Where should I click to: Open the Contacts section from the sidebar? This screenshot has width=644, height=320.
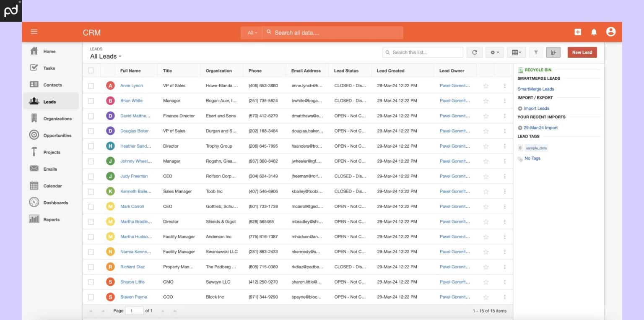pos(34,85)
